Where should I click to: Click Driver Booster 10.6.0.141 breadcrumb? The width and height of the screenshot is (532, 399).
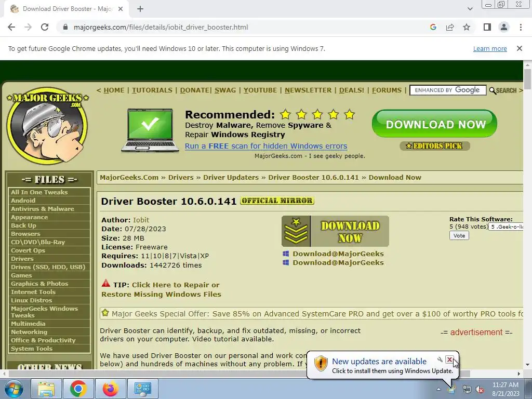tap(313, 178)
